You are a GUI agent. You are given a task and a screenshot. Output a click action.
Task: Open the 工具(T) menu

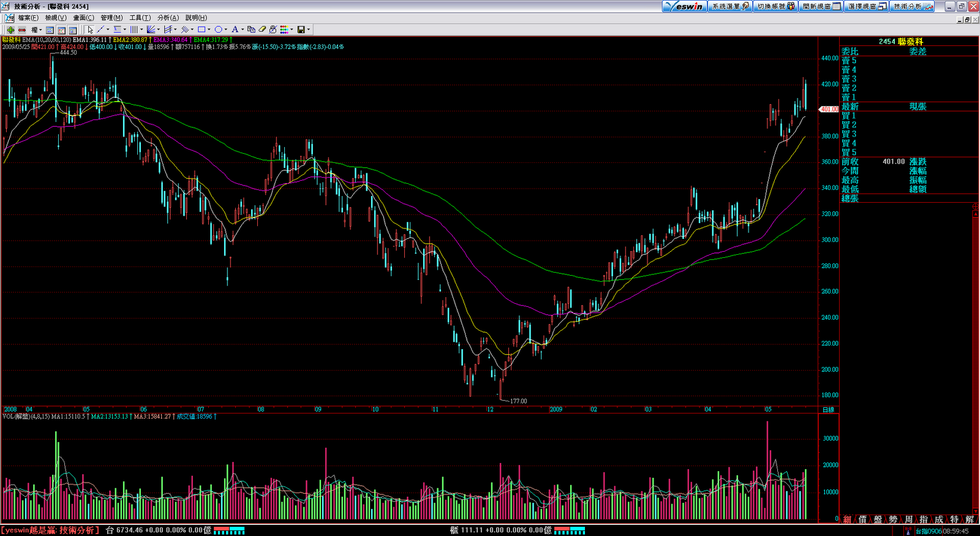[x=140, y=18]
